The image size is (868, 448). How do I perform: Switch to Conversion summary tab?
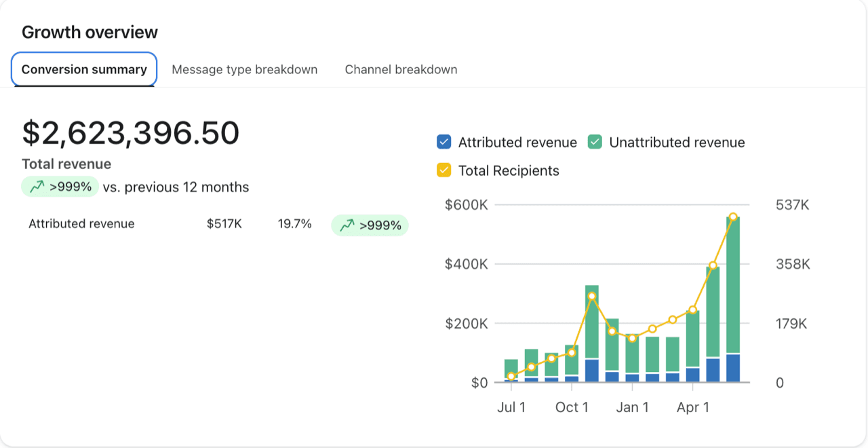pos(84,69)
